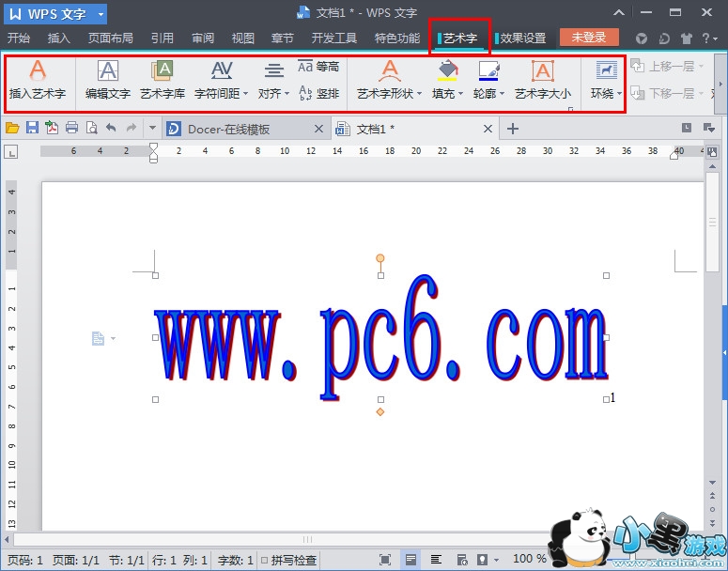
Task: Click the help question mark icon
Action: click(x=708, y=39)
